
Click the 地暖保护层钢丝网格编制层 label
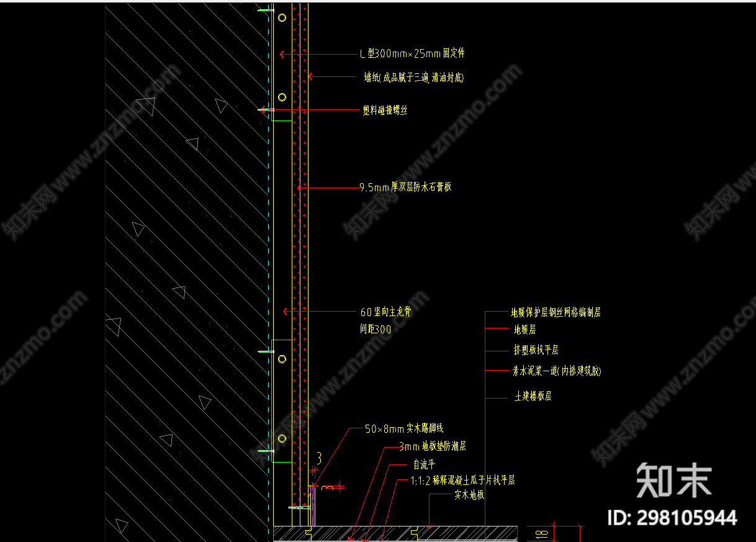tap(556, 312)
